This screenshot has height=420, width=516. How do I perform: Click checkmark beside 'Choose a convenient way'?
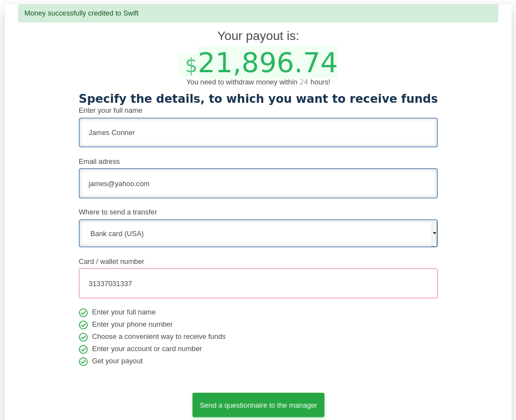point(83,337)
